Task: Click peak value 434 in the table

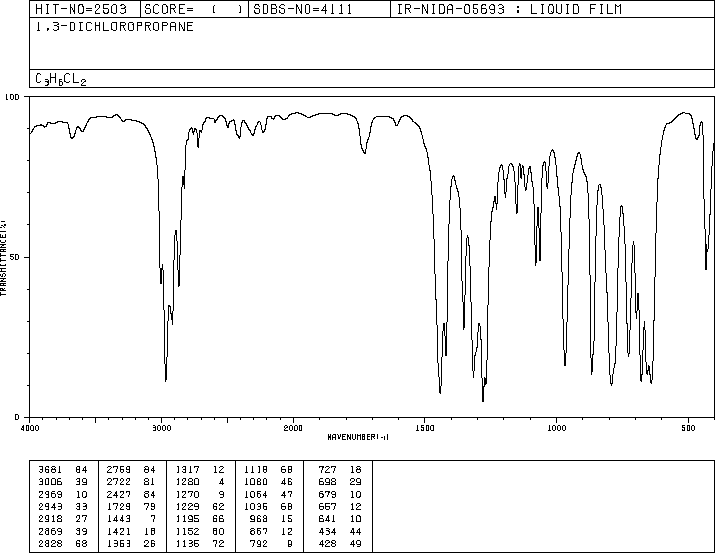Action: pyautogui.click(x=327, y=531)
